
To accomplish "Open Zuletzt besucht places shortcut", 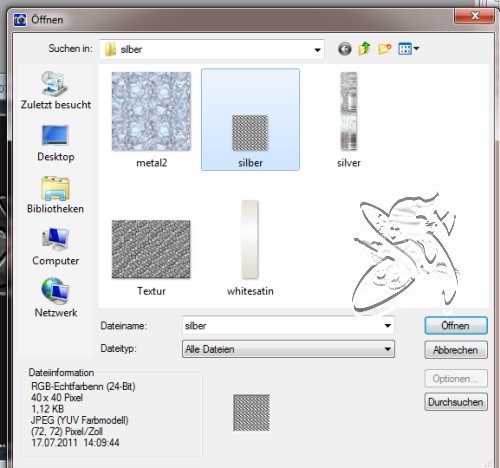I will (56, 90).
